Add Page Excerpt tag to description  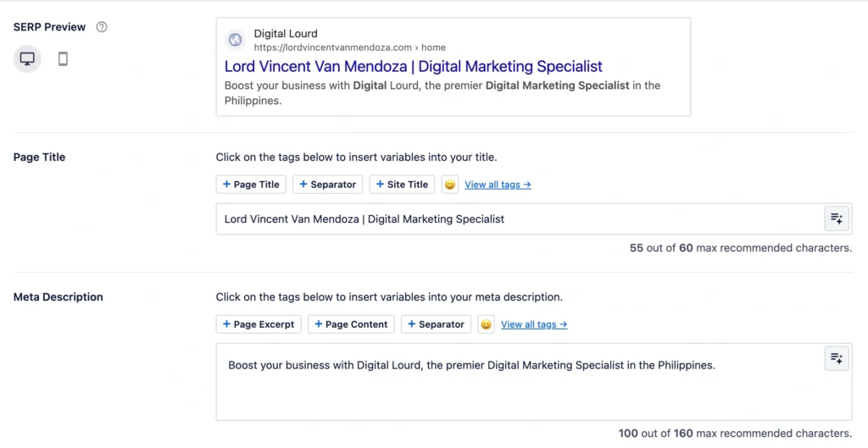pyautogui.click(x=259, y=324)
